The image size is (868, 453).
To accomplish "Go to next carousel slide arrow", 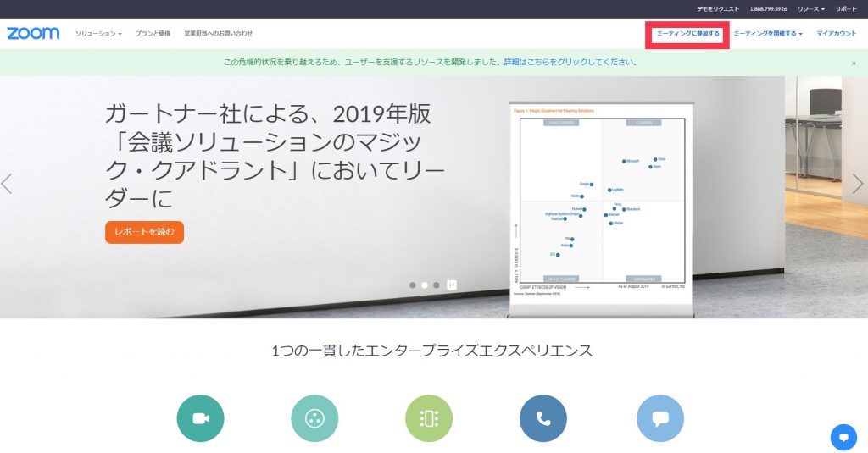I will click(858, 184).
